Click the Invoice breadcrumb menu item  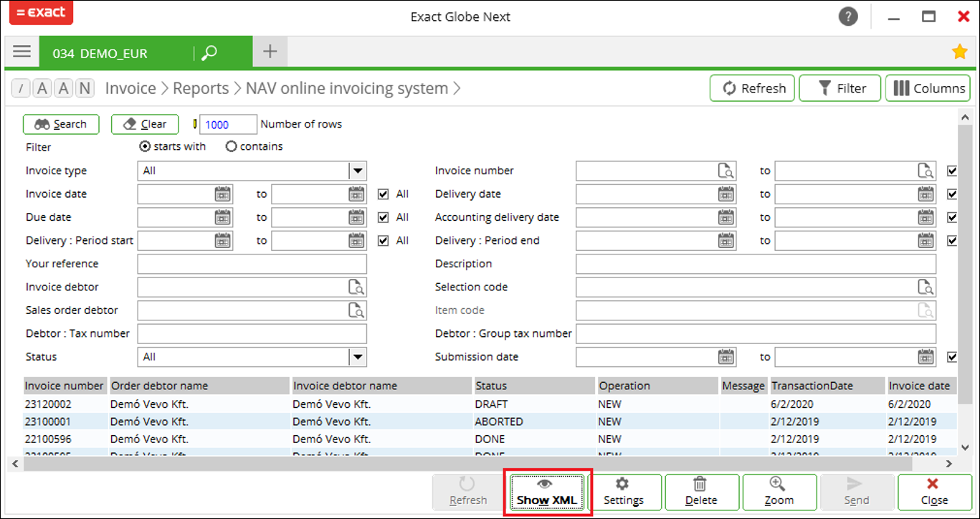tap(130, 89)
